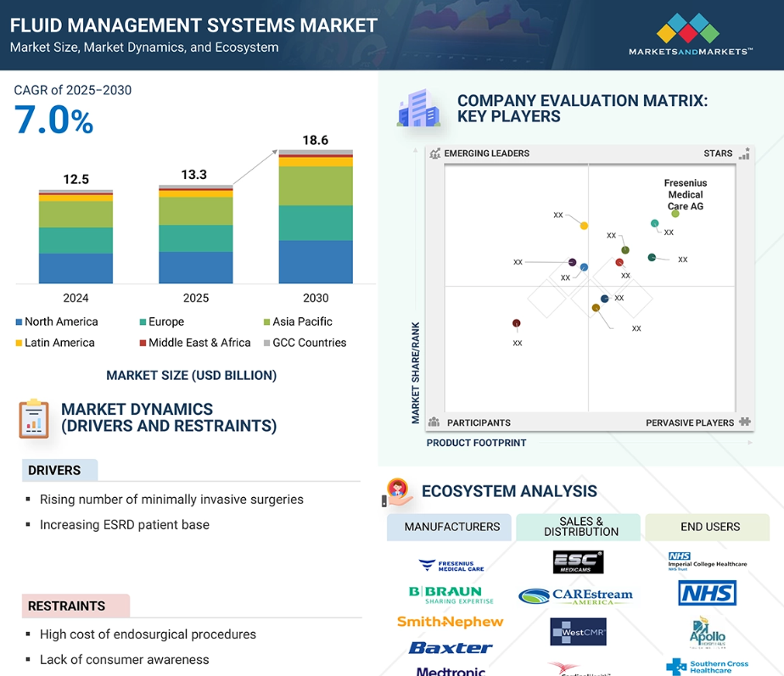Click the "Market Dynamics (Drivers and Restraints)" heading

(169, 417)
